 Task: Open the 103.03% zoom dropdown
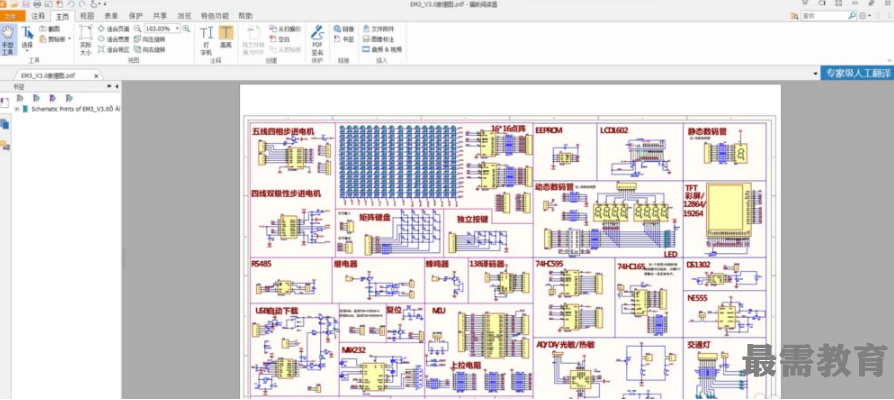[x=177, y=28]
